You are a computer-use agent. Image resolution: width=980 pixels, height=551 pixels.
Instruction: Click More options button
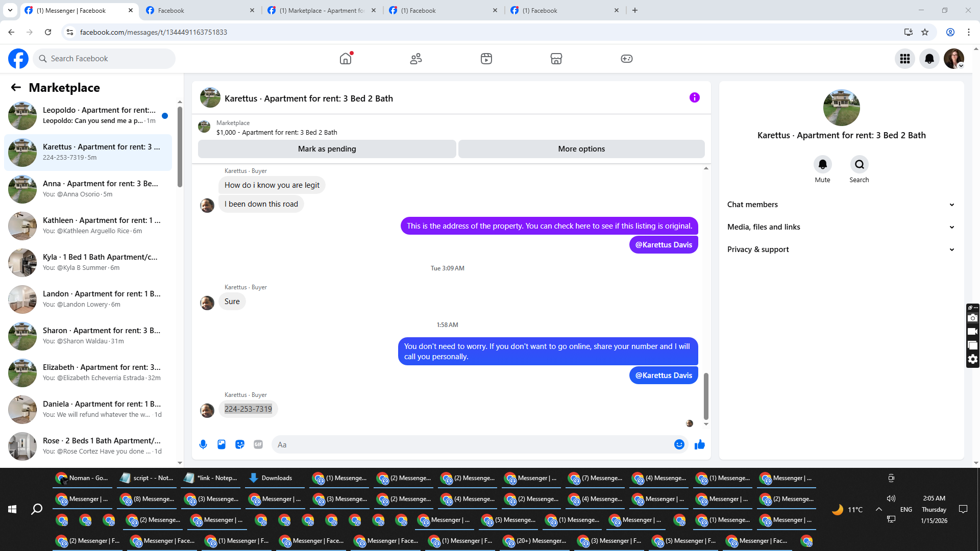(x=581, y=149)
